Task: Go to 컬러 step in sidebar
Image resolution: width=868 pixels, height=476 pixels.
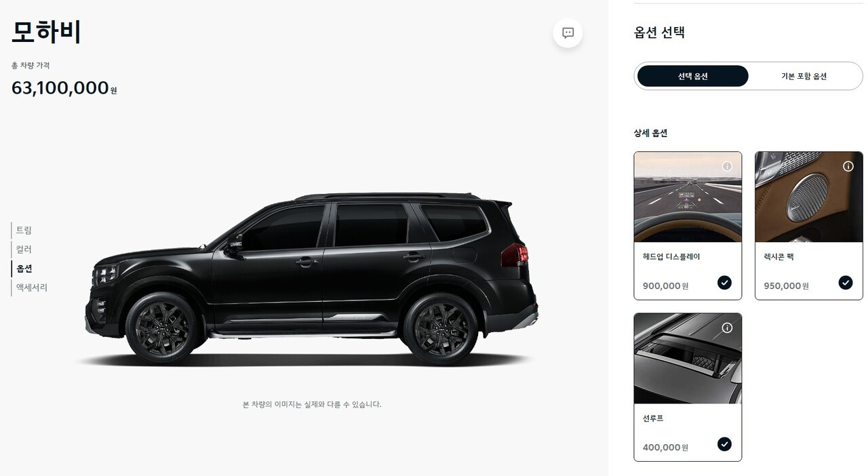Action: pyautogui.click(x=24, y=250)
